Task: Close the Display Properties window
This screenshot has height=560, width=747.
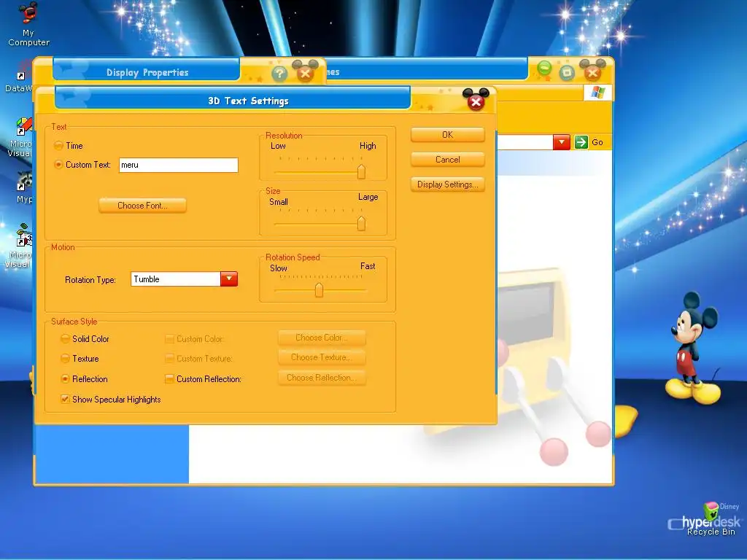Action: 305,72
